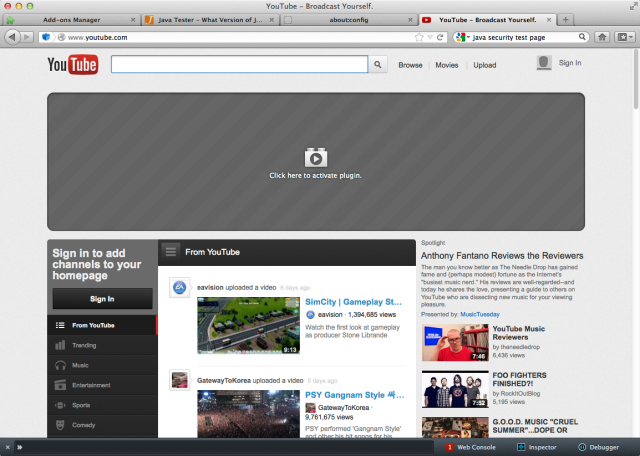Close the Add-ons Manager tab

tap(133, 20)
